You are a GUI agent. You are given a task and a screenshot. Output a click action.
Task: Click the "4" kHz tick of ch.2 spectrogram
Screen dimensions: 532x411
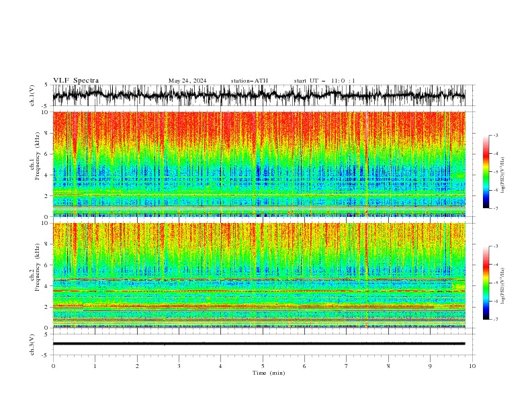click(x=47, y=286)
